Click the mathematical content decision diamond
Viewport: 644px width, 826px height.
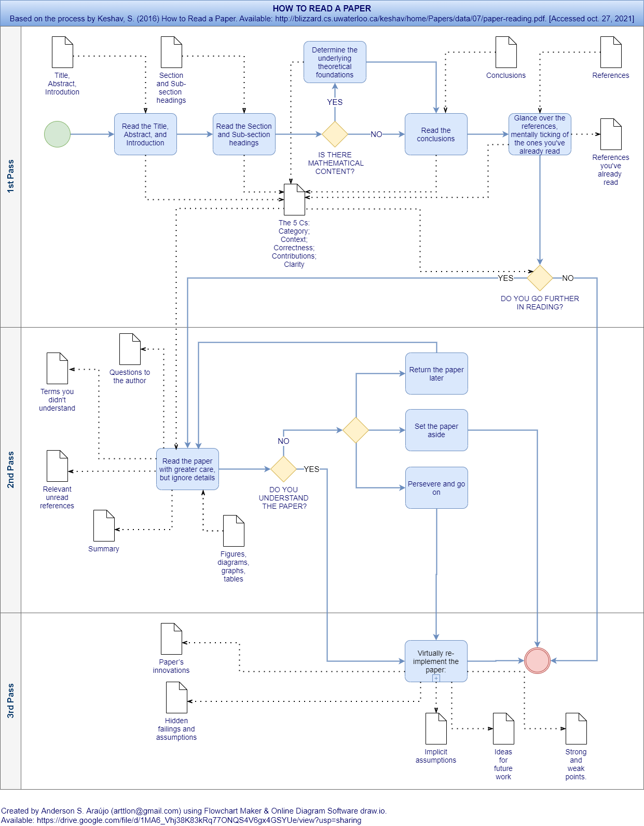click(335, 134)
